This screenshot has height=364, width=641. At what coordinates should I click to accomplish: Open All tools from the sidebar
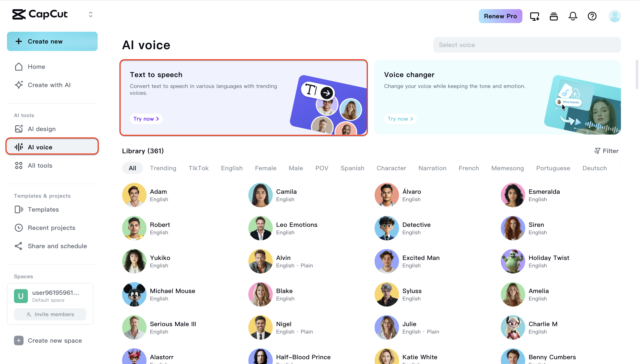click(x=40, y=165)
